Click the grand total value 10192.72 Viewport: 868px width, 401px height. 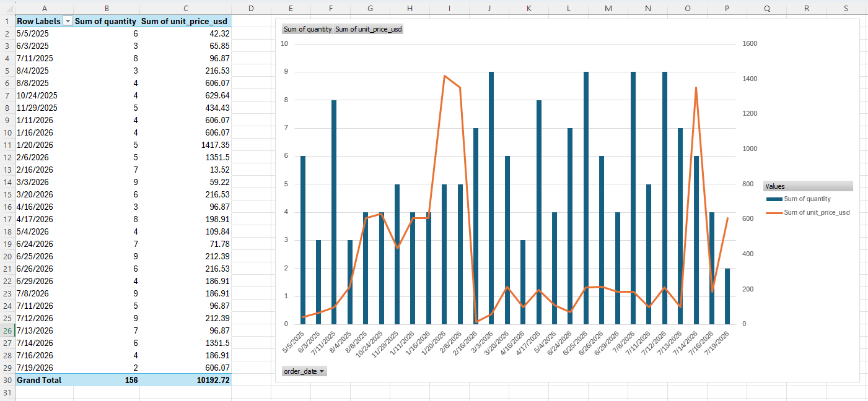point(186,380)
